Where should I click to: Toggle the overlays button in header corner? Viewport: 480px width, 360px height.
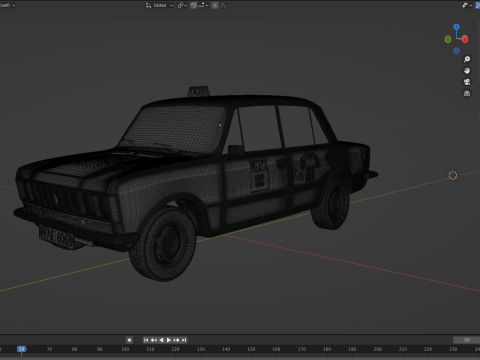click(478, 5)
